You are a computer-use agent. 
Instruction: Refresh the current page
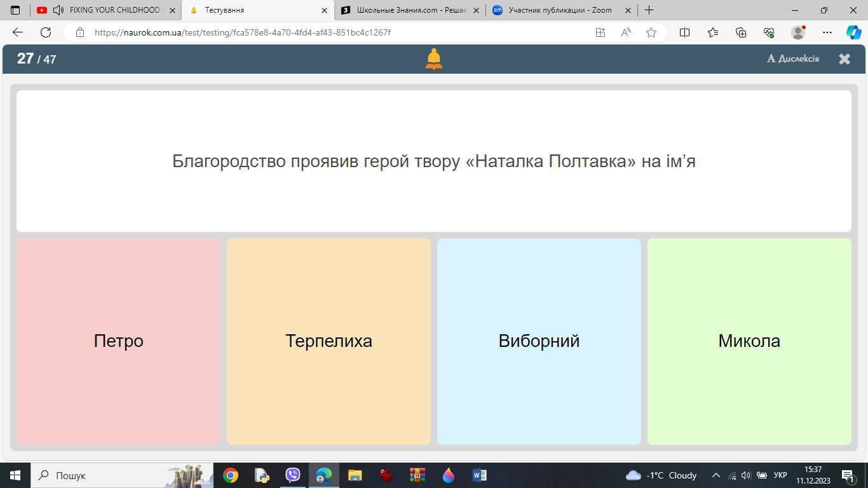[x=46, y=32]
